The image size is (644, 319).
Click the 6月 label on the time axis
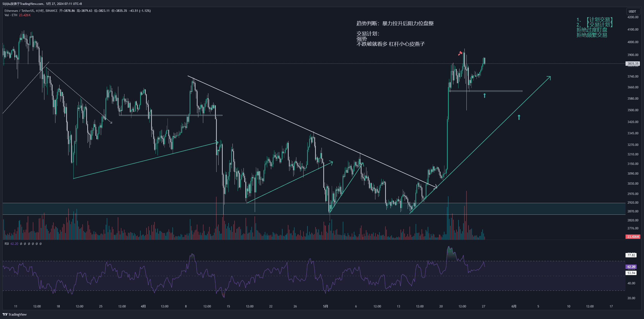pos(514,306)
